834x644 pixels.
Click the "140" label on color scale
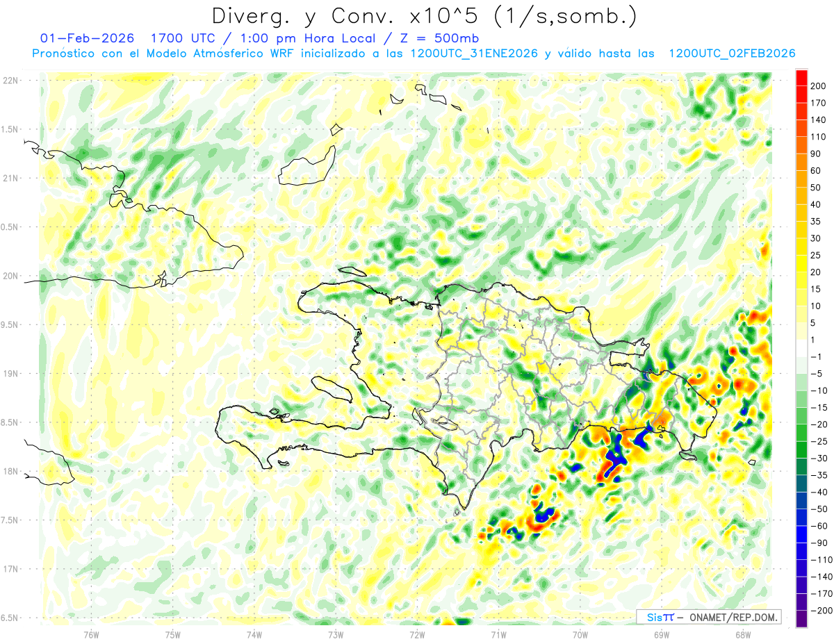(818, 120)
